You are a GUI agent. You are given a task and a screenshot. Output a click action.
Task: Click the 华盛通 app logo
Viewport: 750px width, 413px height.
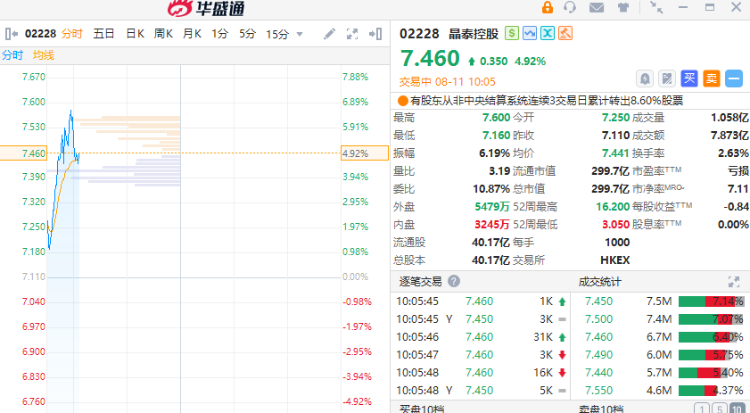pos(206,8)
